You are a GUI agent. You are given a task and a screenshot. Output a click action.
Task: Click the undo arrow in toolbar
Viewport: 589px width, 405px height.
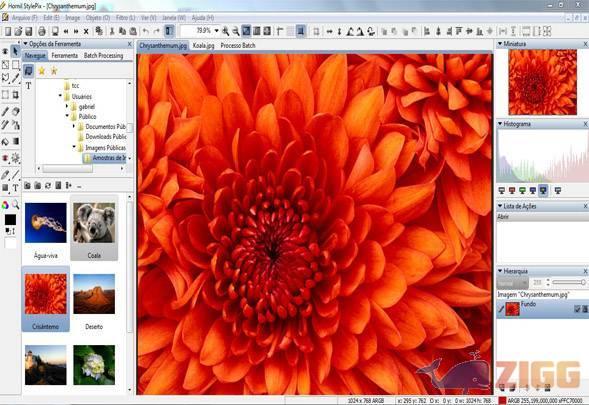click(146, 31)
